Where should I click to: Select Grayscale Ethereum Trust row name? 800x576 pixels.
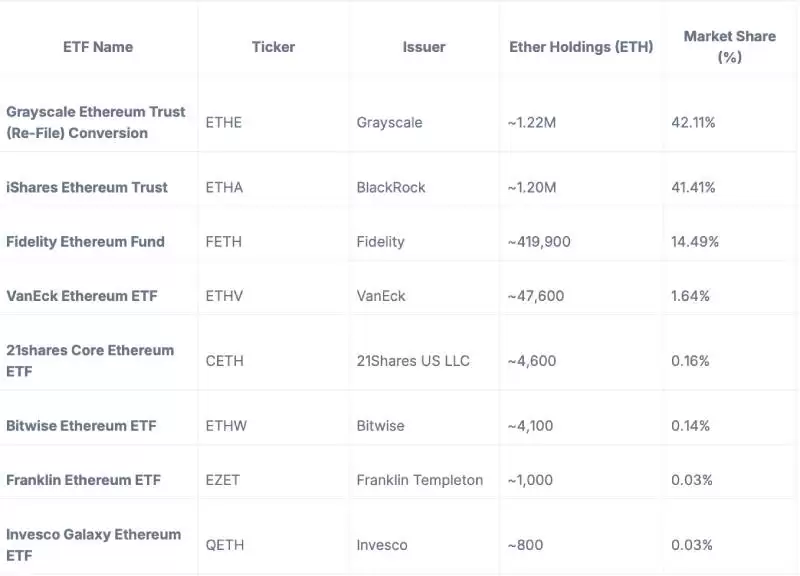click(96, 122)
